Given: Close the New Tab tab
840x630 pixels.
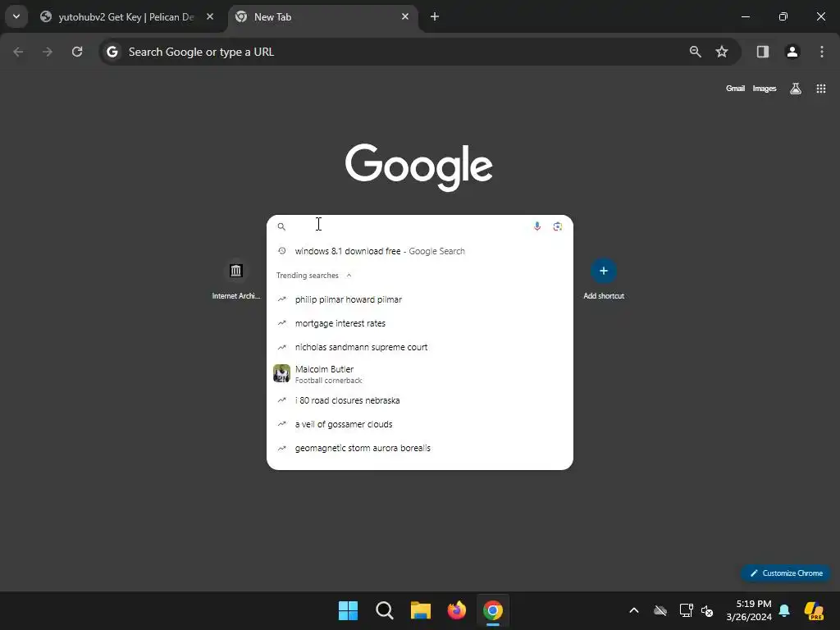Looking at the screenshot, I should coord(405,16).
